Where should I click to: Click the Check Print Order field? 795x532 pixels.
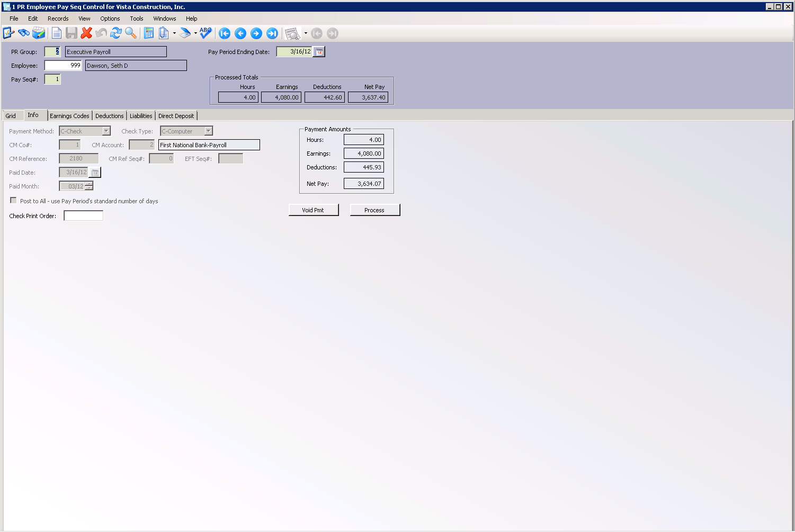[x=83, y=215]
